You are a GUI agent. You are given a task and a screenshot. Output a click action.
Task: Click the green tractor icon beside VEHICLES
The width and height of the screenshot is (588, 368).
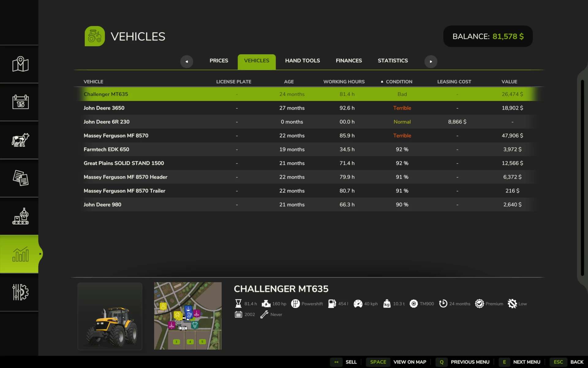pyautogui.click(x=94, y=36)
